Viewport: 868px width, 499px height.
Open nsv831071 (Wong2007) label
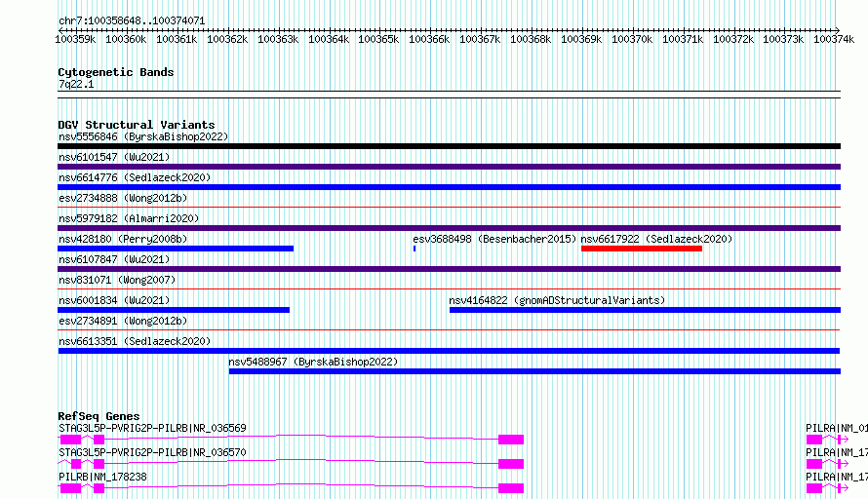coord(117,280)
